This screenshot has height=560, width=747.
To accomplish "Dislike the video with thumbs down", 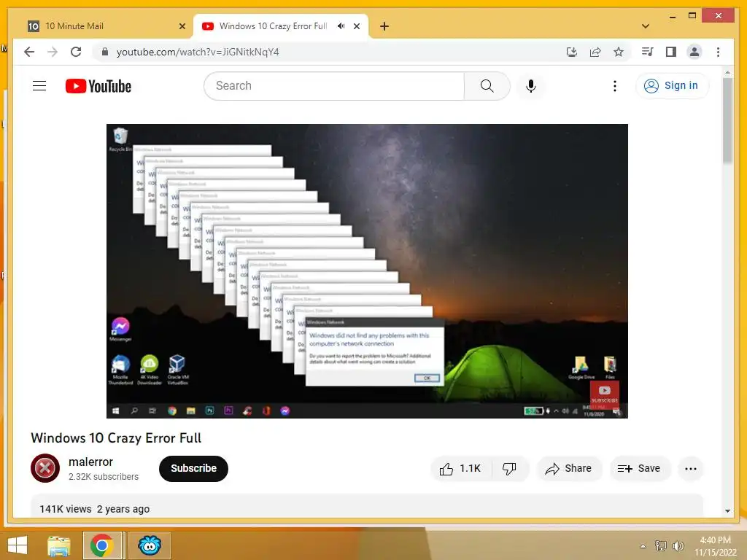I will coord(509,469).
